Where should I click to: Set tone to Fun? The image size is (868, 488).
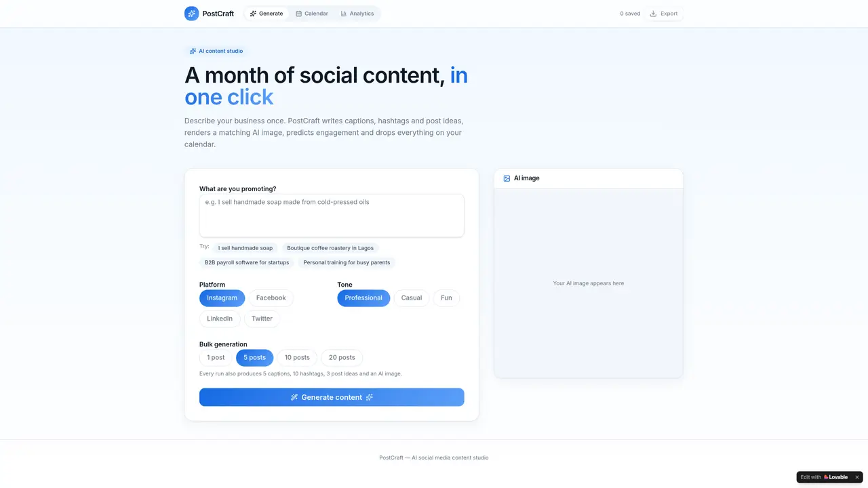(x=446, y=298)
